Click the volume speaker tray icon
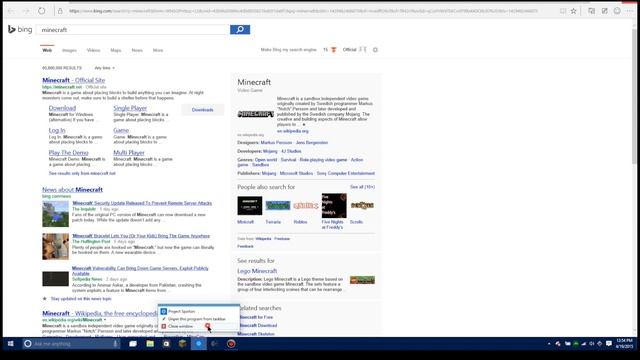 point(591,344)
